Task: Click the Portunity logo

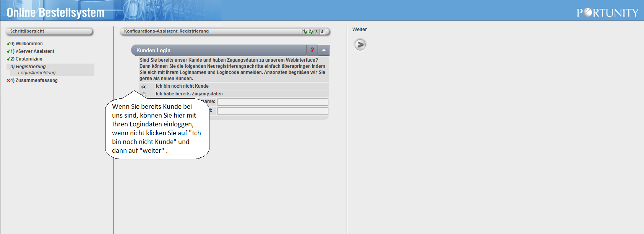Action: 607,13
